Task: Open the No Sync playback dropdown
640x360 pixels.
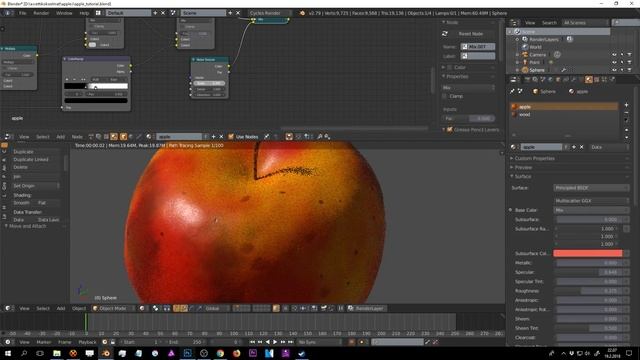Action: [318, 342]
